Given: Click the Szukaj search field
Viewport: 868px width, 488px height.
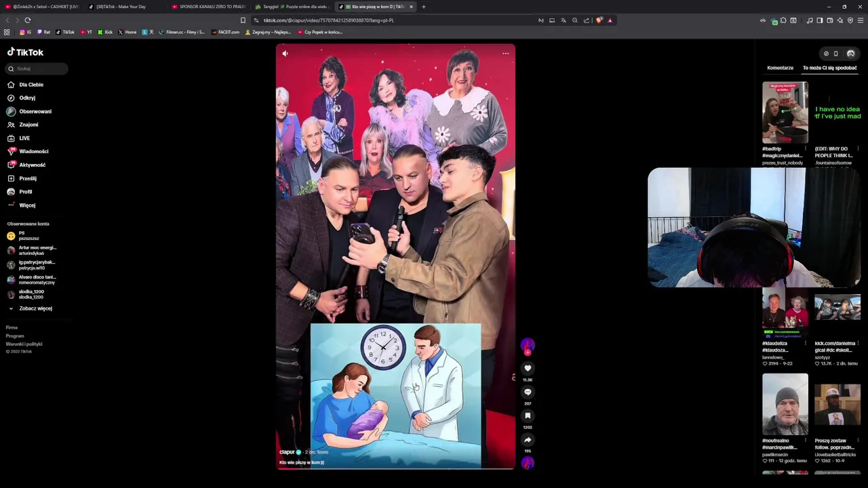Looking at the screenshot, I should 37,68.
